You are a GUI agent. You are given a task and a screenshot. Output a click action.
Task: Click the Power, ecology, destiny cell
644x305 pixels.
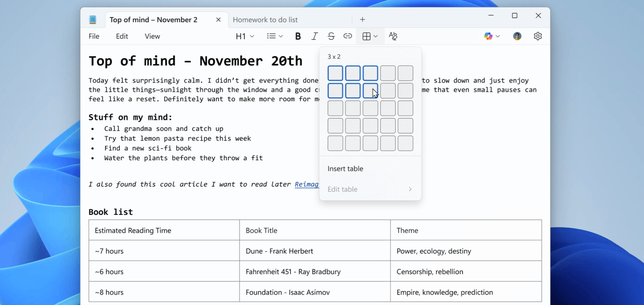[x=466, y=251]
